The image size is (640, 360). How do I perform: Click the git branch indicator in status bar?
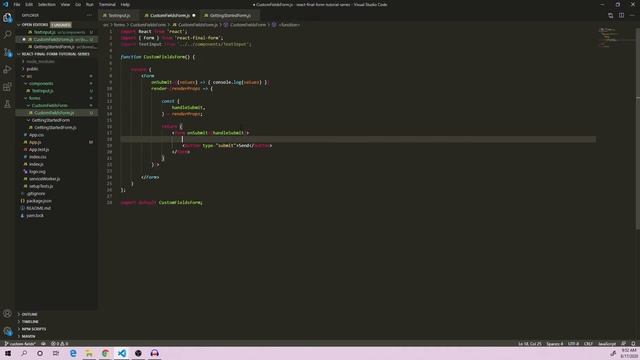pos(20,344)
